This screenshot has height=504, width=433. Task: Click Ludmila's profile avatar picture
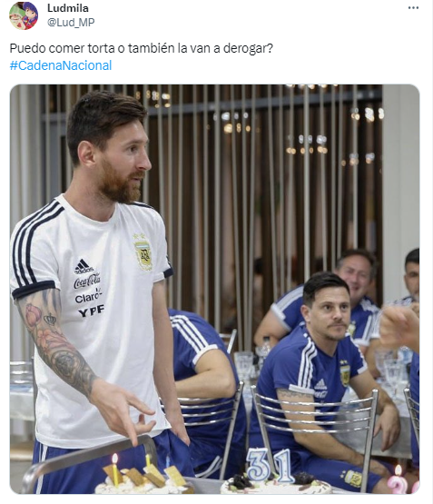pyautogui.click(x=24, y=15)
